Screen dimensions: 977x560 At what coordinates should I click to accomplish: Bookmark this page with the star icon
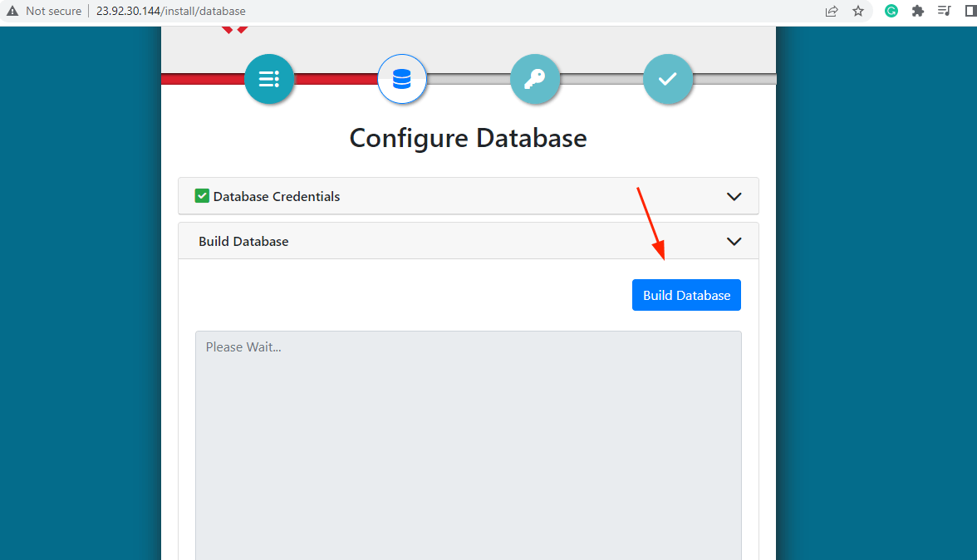point(858,11)
